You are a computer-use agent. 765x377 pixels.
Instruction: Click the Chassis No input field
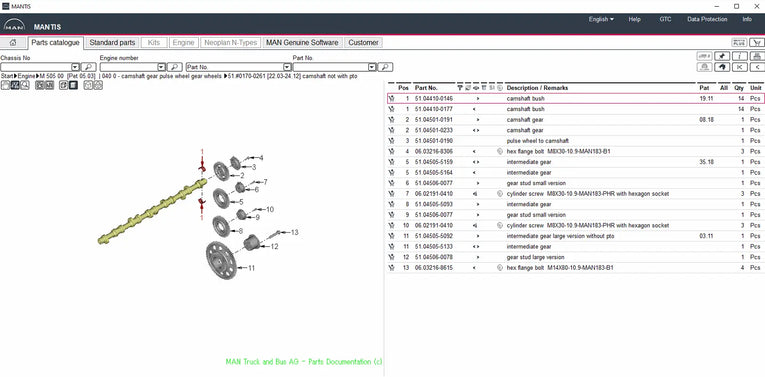pos(36,67)
